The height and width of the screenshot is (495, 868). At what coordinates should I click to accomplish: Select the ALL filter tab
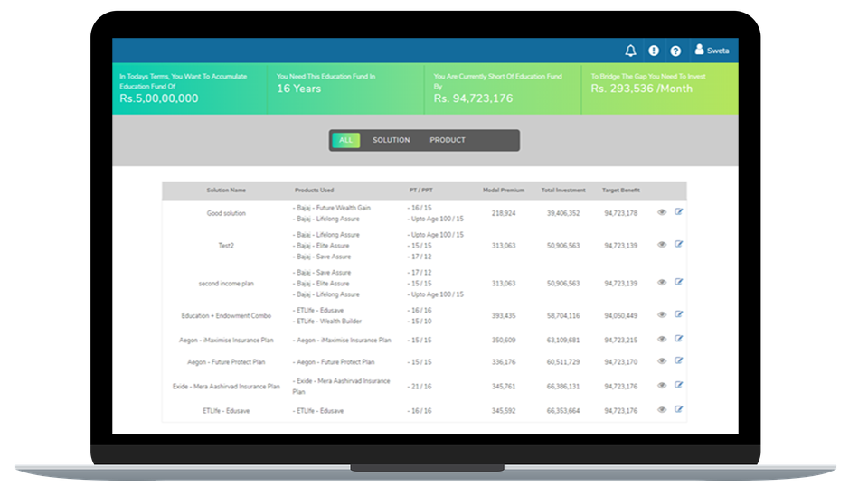point(345,140)
